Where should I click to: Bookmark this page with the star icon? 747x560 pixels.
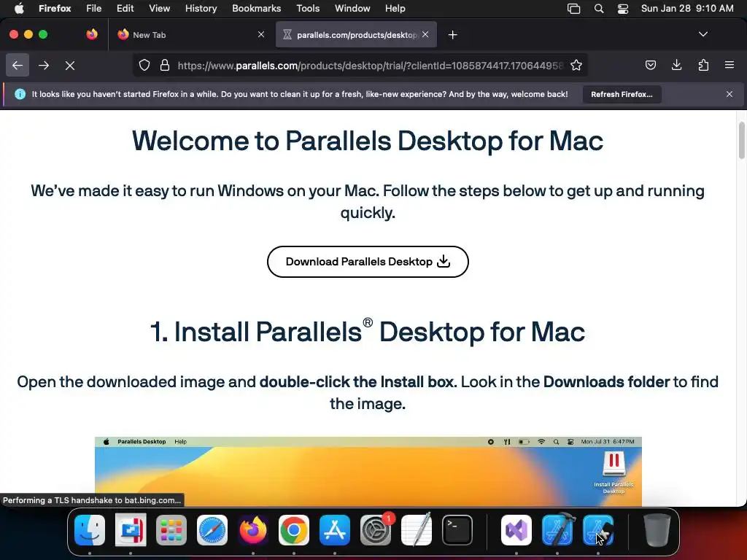click(x=576, y=65)
